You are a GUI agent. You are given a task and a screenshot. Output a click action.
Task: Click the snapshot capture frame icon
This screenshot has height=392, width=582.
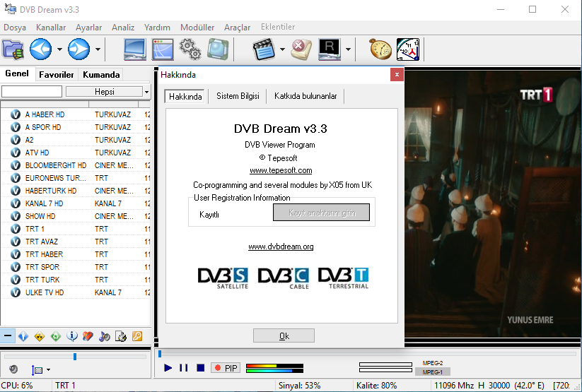tap(218, 49)
